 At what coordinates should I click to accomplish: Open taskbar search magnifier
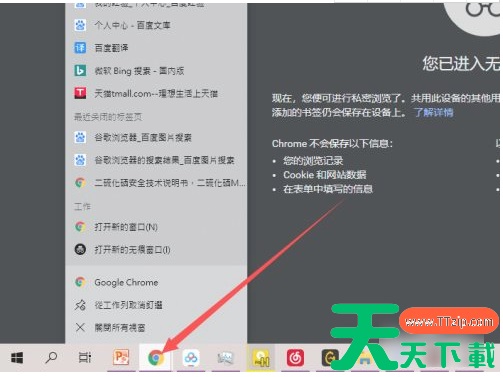(51, 358)
